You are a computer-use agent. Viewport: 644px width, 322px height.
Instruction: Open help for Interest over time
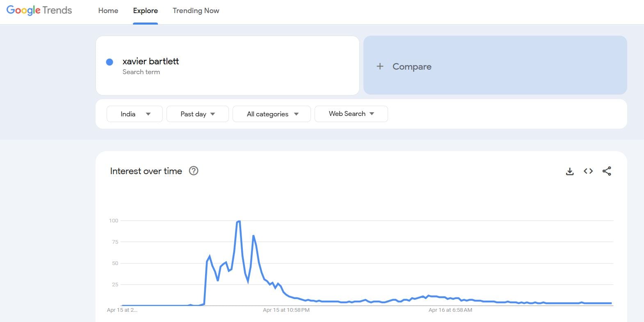pos(194,171)
